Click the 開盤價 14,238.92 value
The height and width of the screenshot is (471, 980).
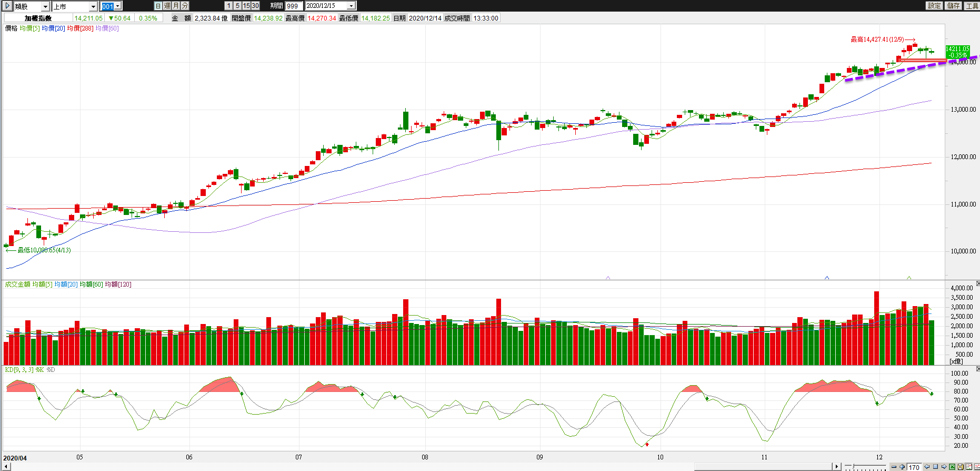(268, 18)
